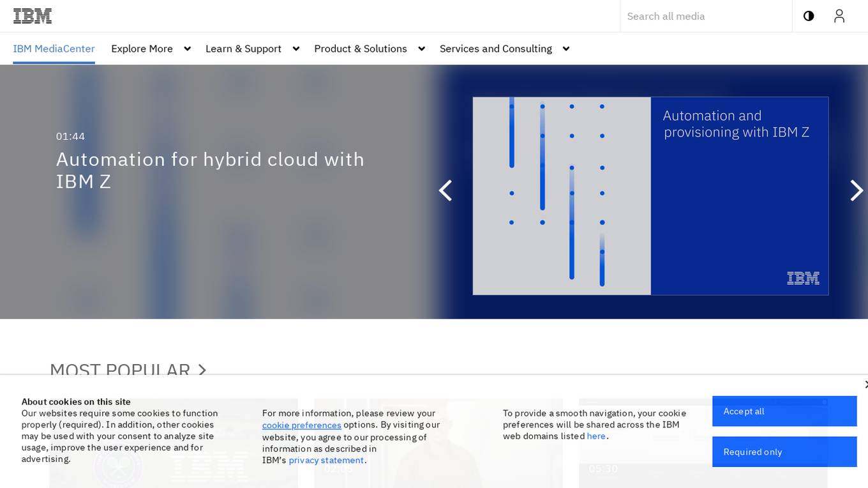This screenshot has height=488, width=868.
Task: Close the cookie banner X
Action: [865, 384]
